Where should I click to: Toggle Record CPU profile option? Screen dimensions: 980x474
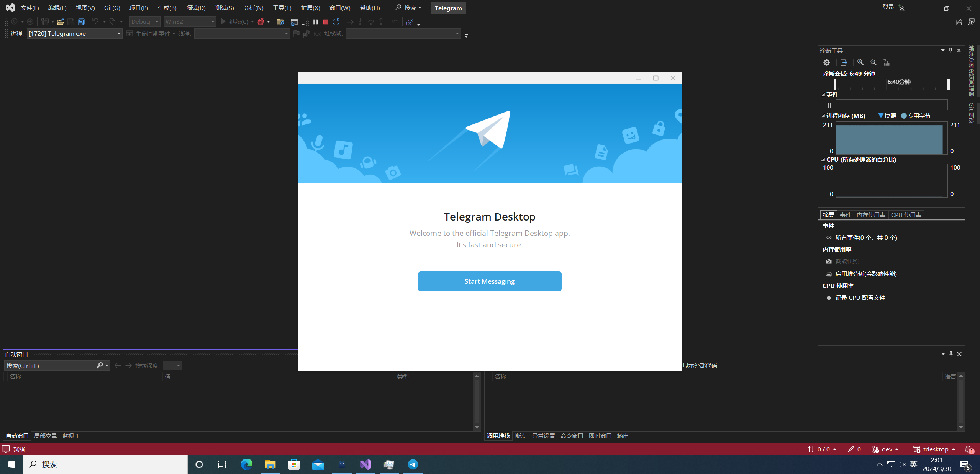860,297
